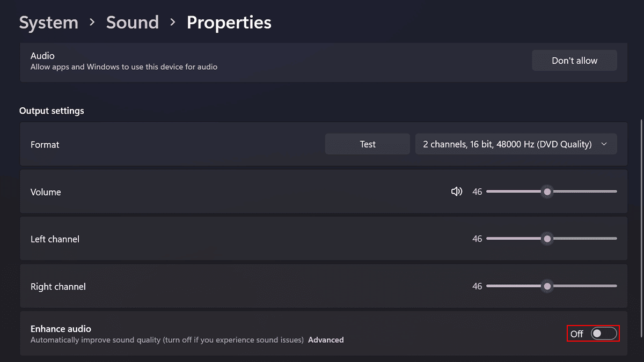Open the Advanced link under Enhance audio

326,340
